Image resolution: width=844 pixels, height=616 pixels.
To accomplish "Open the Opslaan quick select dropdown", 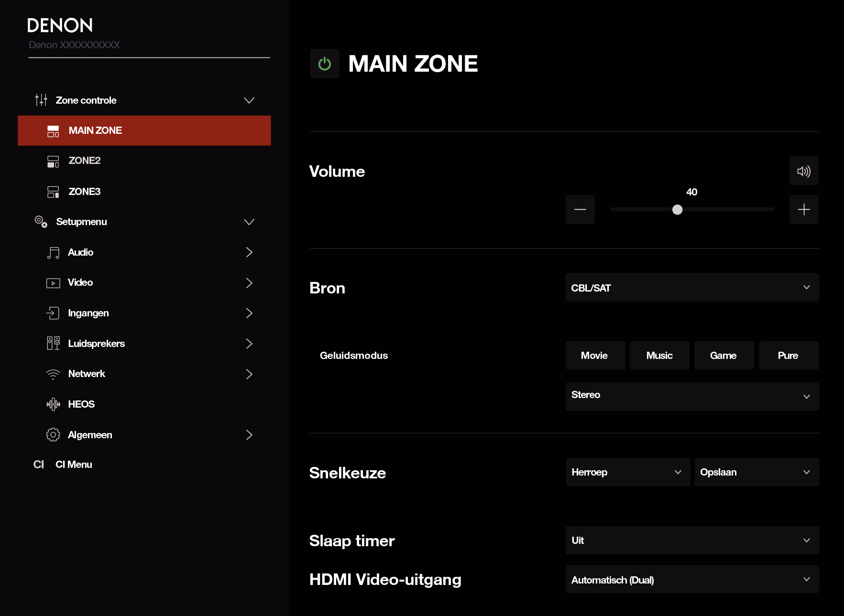I will (756, 472).
